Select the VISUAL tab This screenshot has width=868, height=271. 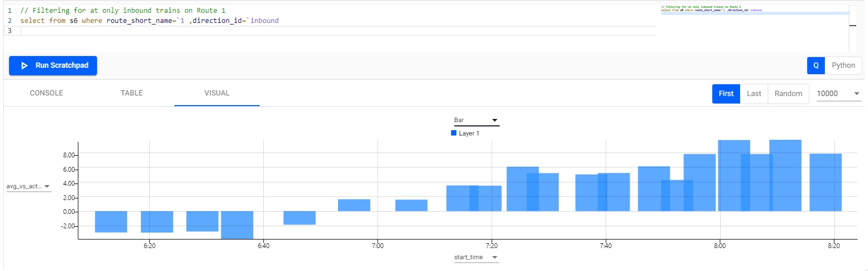coord(216,93)
